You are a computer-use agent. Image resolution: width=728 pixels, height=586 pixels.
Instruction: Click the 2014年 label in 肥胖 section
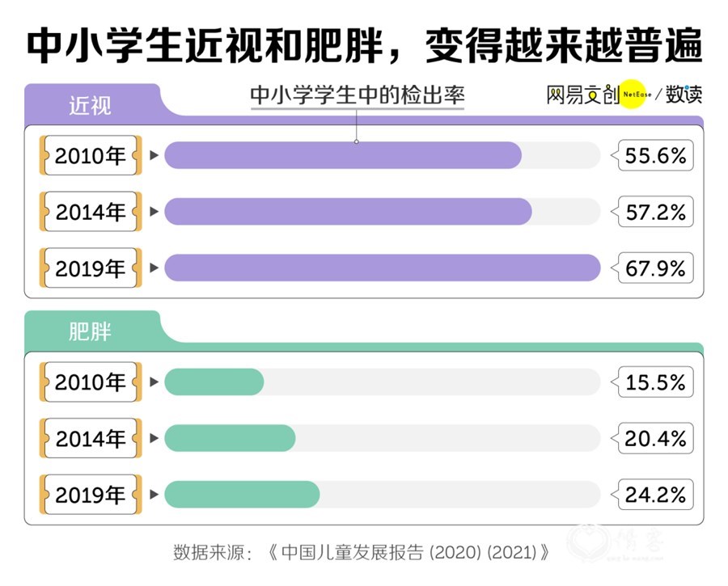[91, 438]
